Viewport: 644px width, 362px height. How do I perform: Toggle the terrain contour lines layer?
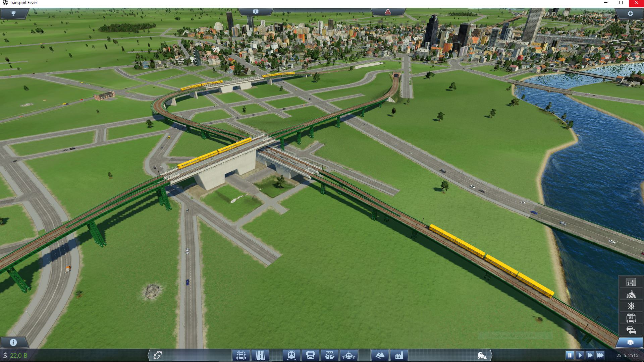click(x=631, y=294)
